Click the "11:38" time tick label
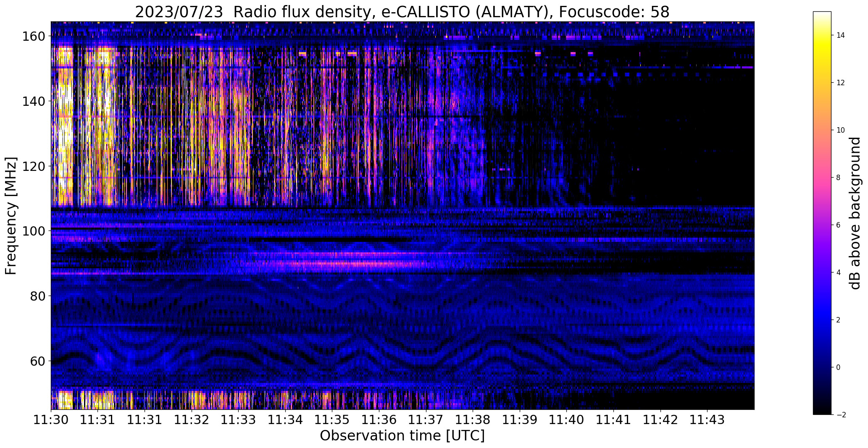Screen dimensions: 868x448 tap(473, 419)
